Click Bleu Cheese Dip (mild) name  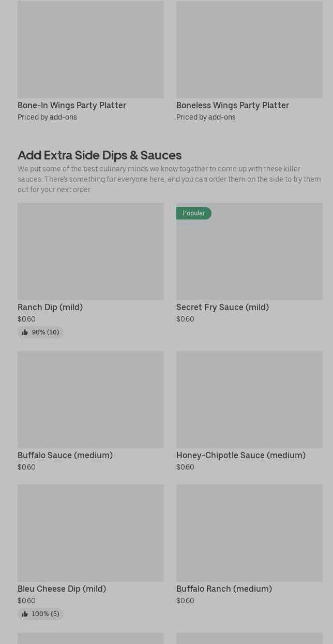pyautogui.click(x=62, y=589)
